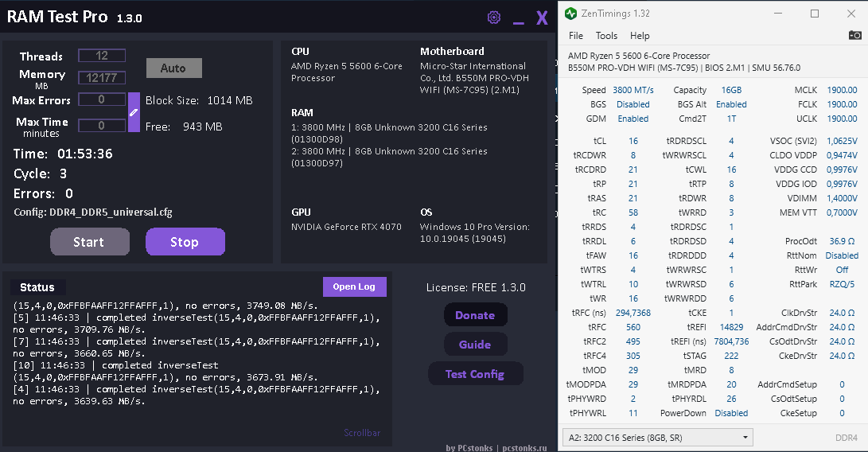Viewport: 868px width, 452px height.
Task: Click the purple pencil edit icon
Action: point(134,112)
